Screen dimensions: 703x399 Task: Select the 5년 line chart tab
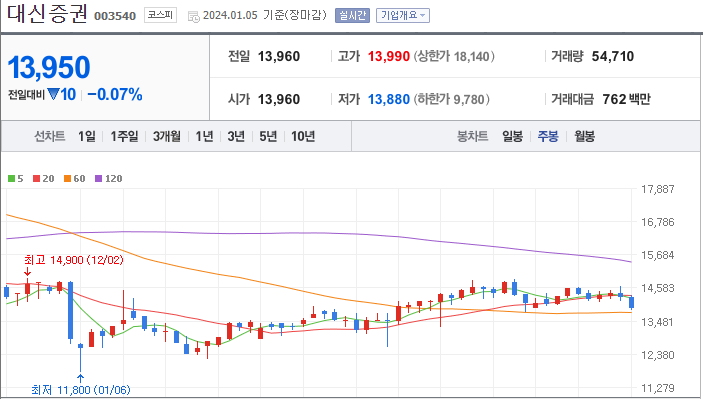268,136
